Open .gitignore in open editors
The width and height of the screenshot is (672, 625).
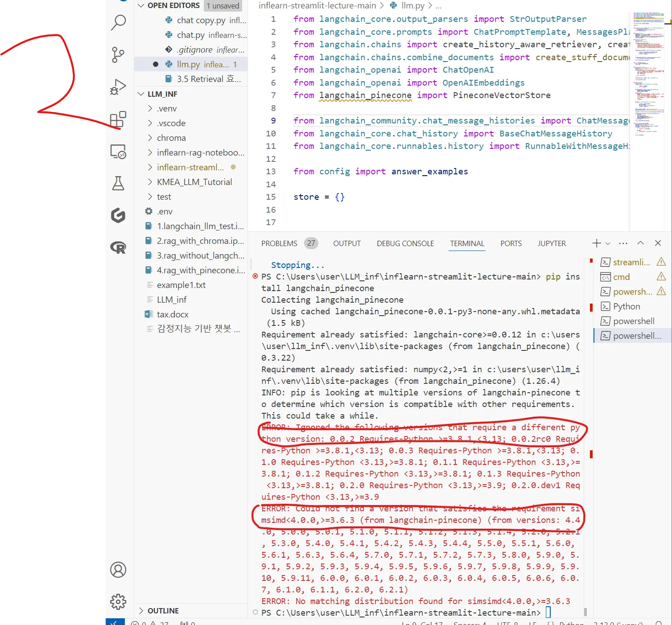tap(191, 49)
